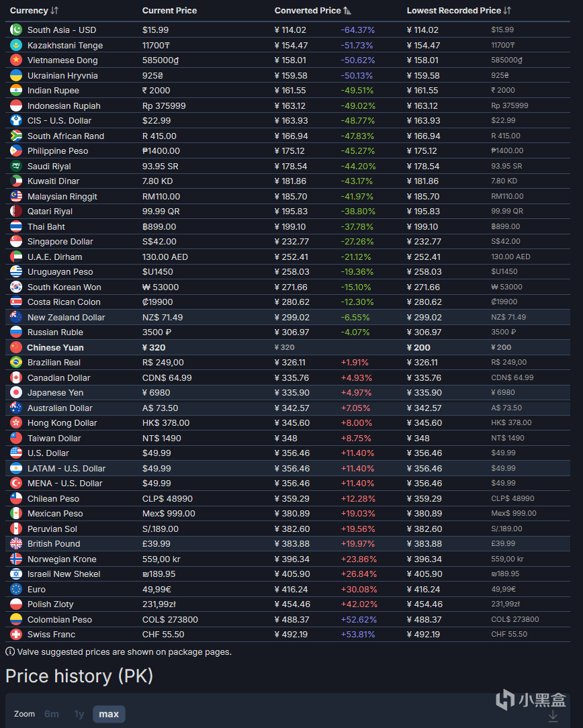Sort by Converted Price column
Image resolution: width=583 pixels, height=728 pixels.
[312, 10]
